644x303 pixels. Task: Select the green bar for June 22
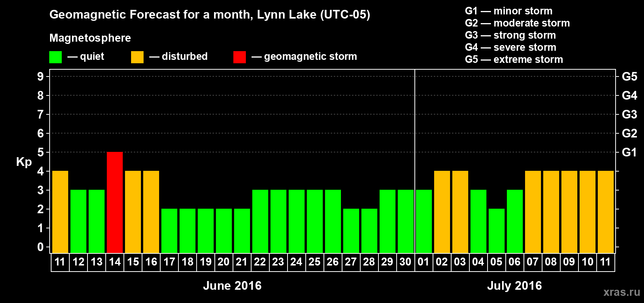pos(260,221)
